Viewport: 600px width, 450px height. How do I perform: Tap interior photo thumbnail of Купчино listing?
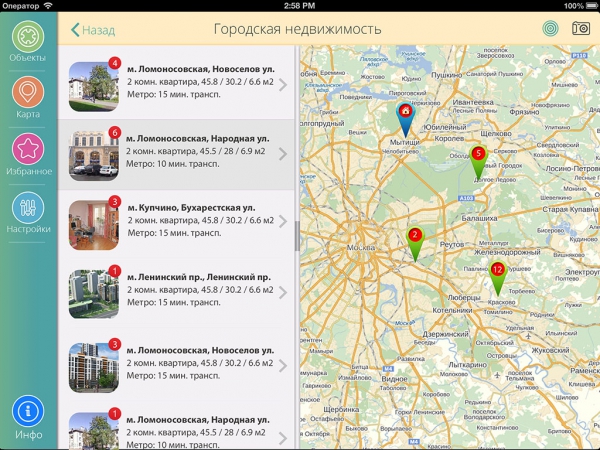pos(94,225)
